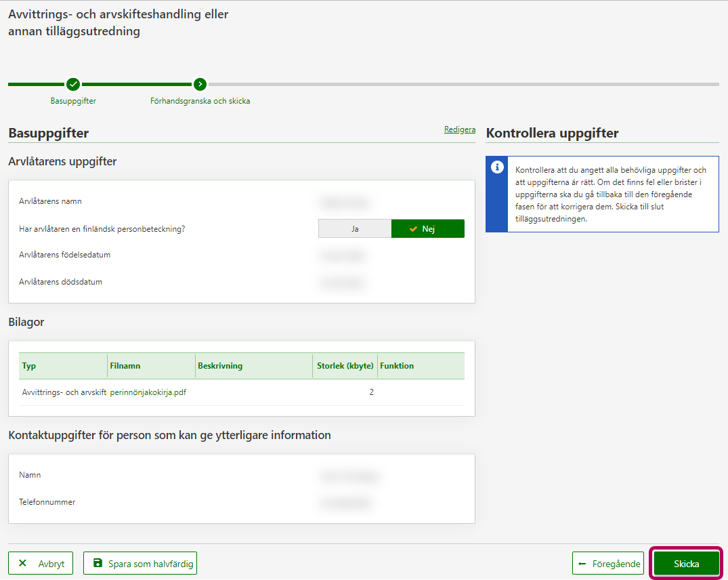This screenshot has width=728, height=580.
Task: Click the Förhandsgranska och skicka step label
Action: pos(200,101)
